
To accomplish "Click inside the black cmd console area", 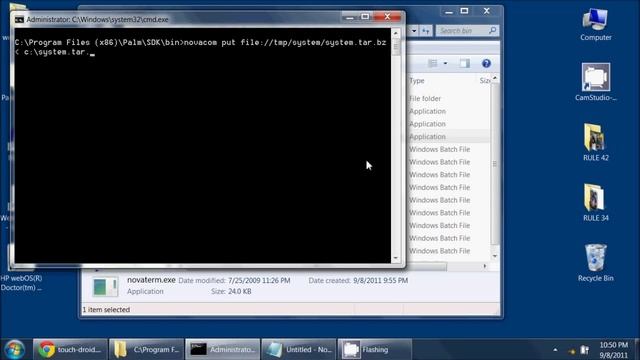I will click(202, 145).
